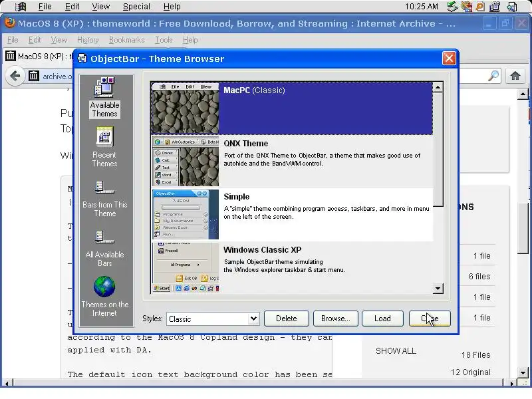532x399 pixels.
Task: Open All Available Bars
Action: click(x=105, y=248)
